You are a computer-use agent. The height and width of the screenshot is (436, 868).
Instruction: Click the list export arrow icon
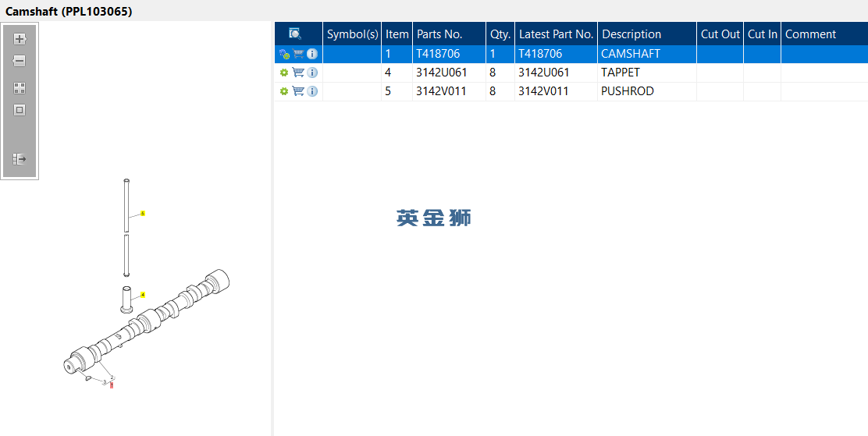click(20, 159)
